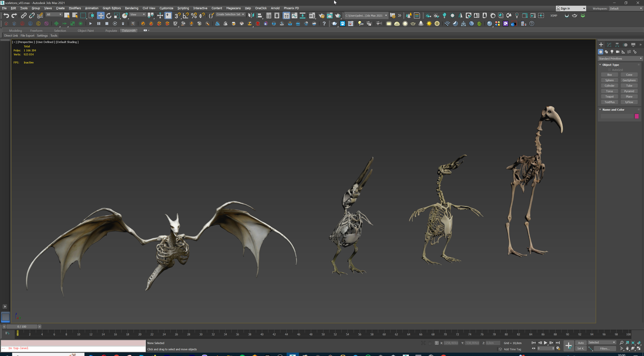Screen dimensions: 644x356
Task: Click the Redo arrow icon
Action: [x=14, y=15]
